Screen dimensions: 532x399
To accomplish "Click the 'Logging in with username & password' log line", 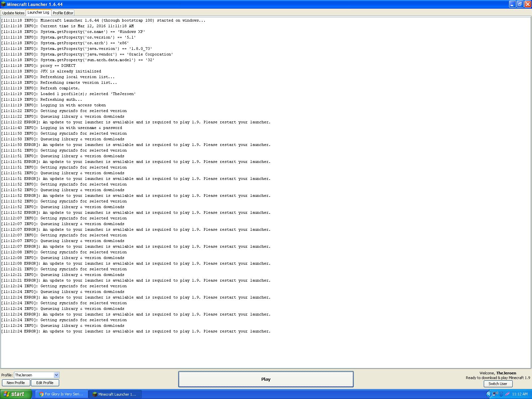I will [62, 128].
